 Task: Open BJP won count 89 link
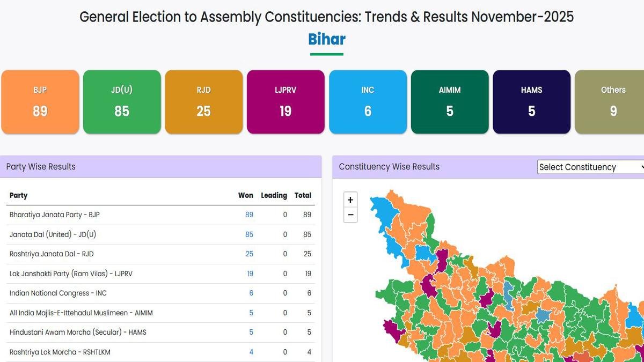pos(249,215)
